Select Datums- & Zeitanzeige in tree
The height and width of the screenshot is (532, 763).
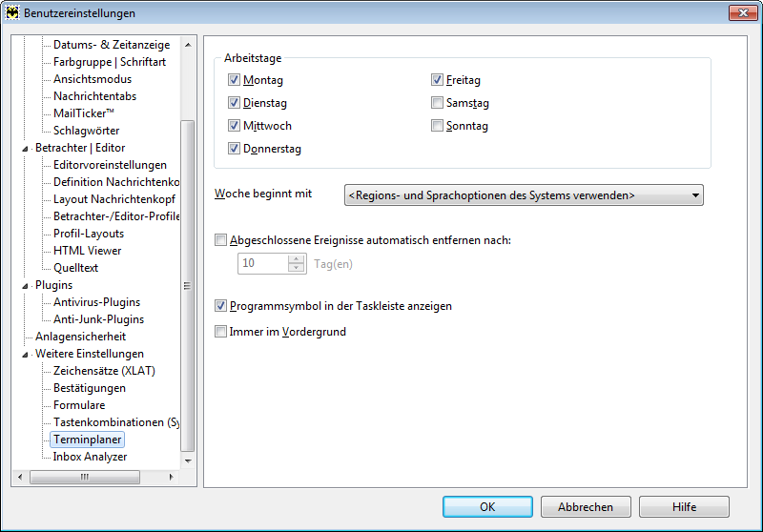click(x=112, y=45)
